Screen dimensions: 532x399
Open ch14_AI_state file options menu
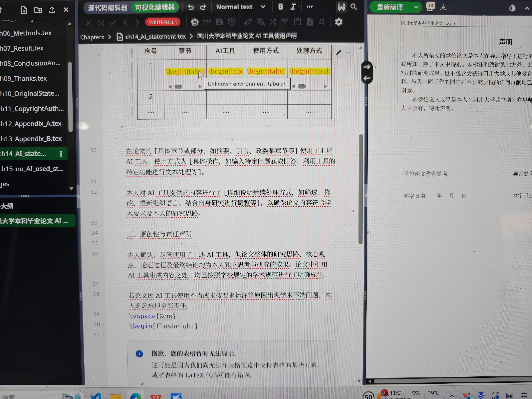pyautogui.click(x=61, y=154)
